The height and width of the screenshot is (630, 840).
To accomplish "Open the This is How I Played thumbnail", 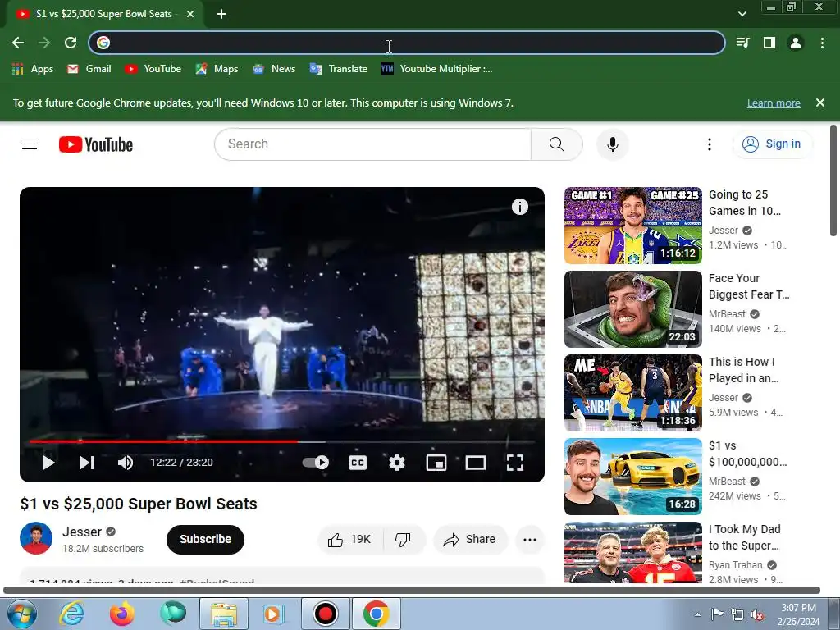I will 632,393.
